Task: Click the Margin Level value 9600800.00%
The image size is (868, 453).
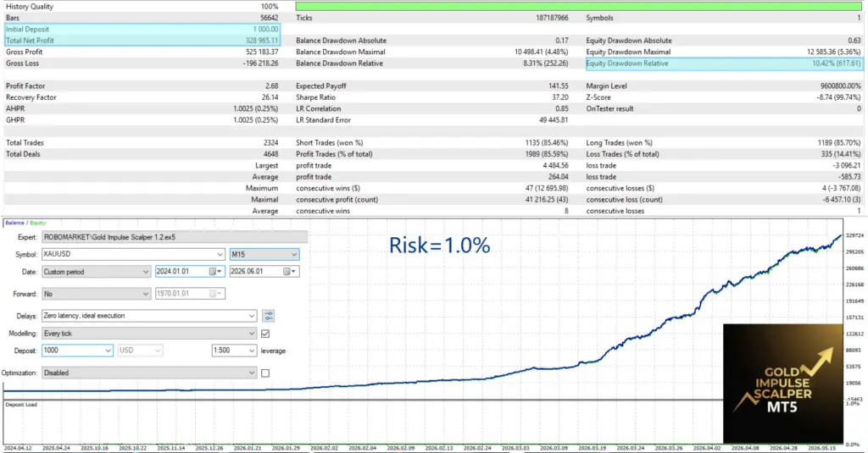Action: click(840, 86)
